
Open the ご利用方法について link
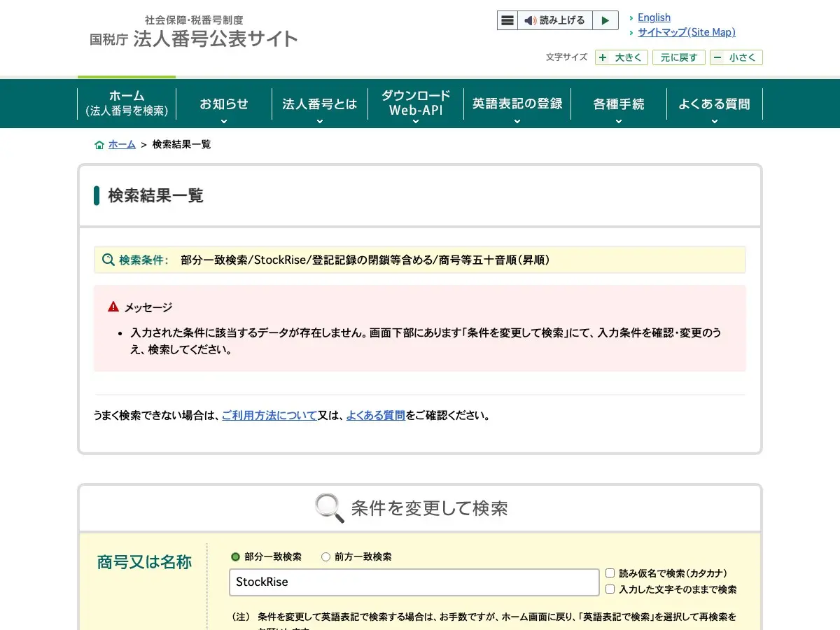pyautogui.click(x=269, y=415)
